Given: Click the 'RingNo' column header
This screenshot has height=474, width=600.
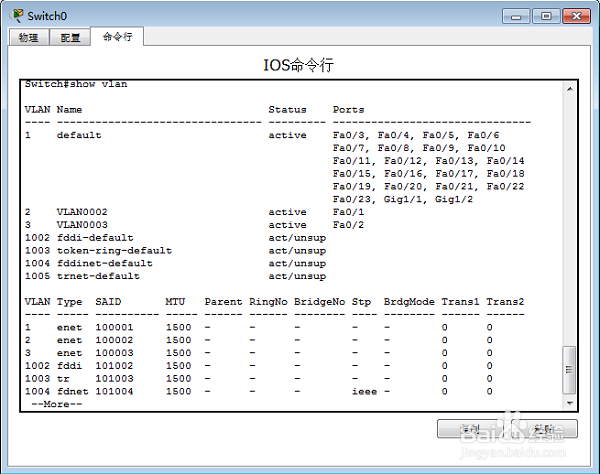Looking at the screenshot, I should click(x=268, y=302).
